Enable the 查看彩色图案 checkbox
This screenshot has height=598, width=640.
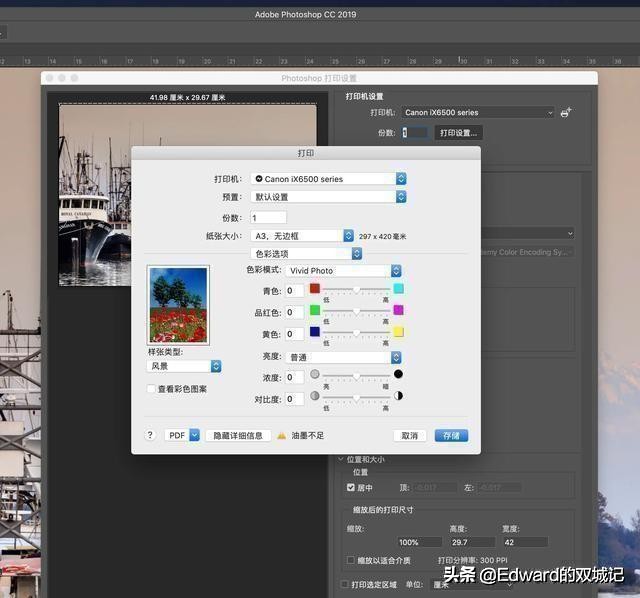tap(151, 389)
